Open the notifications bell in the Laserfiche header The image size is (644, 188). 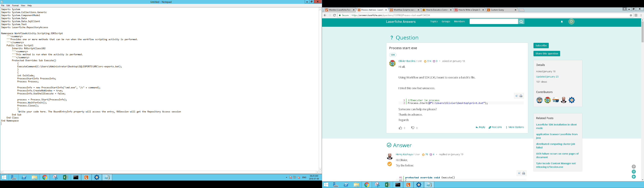pos(562,22)
